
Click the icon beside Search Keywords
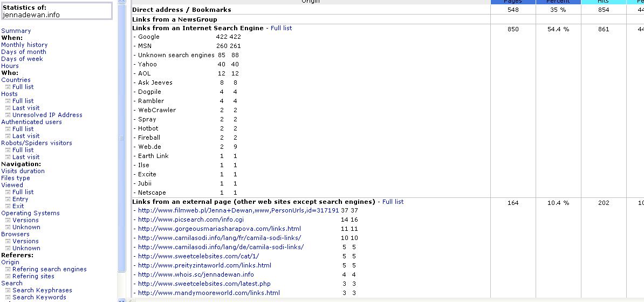pos(8,297)
